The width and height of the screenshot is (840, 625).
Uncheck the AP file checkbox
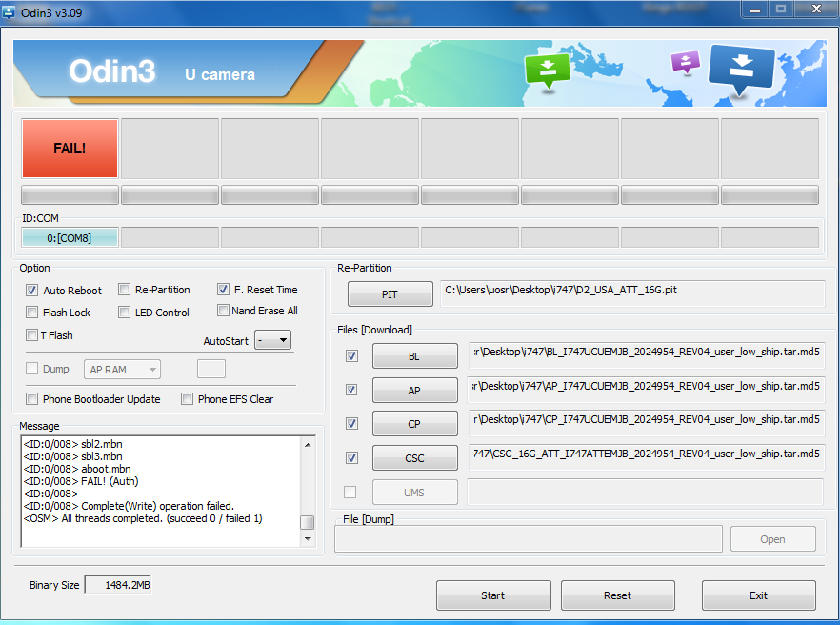(x=351, y=390)
